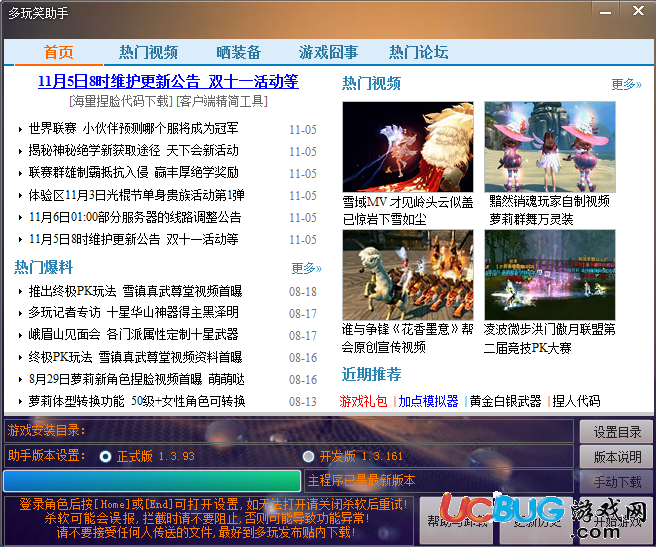Click date 08-18 beside 推出终极PK玩法 row
Image resolution: width=656 pixels, height=547 pixels.
tap(303, 292)
